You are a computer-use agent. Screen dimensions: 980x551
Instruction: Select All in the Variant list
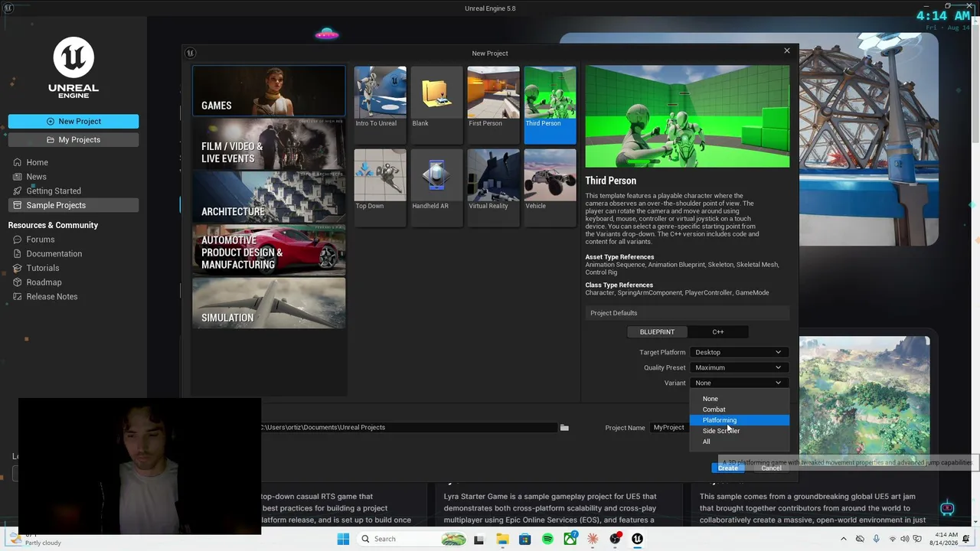(x=739, y=442)
